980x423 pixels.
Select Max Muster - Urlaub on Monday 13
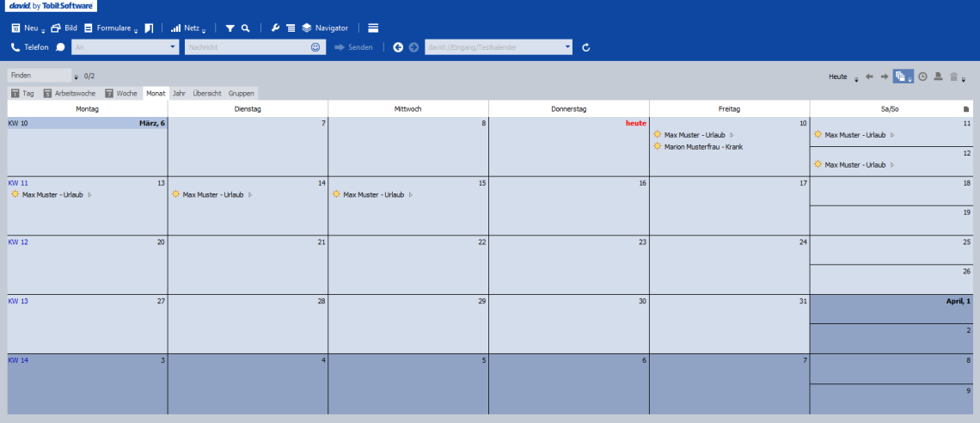(x=52, y=194)
